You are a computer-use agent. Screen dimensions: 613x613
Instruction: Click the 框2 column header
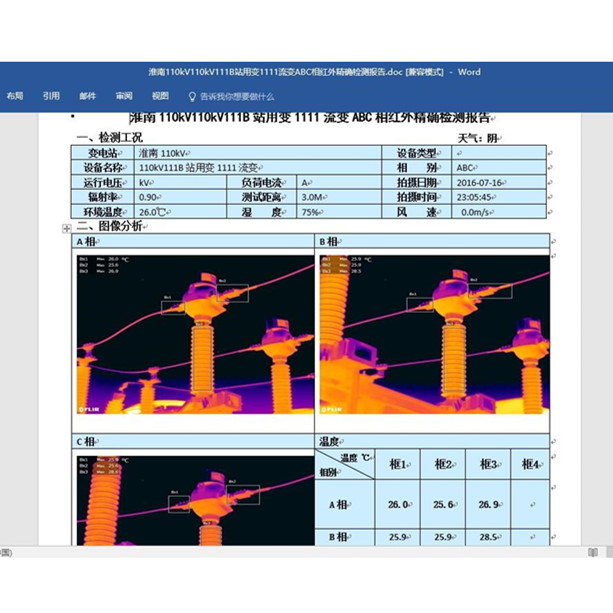[x=443, y=464]
